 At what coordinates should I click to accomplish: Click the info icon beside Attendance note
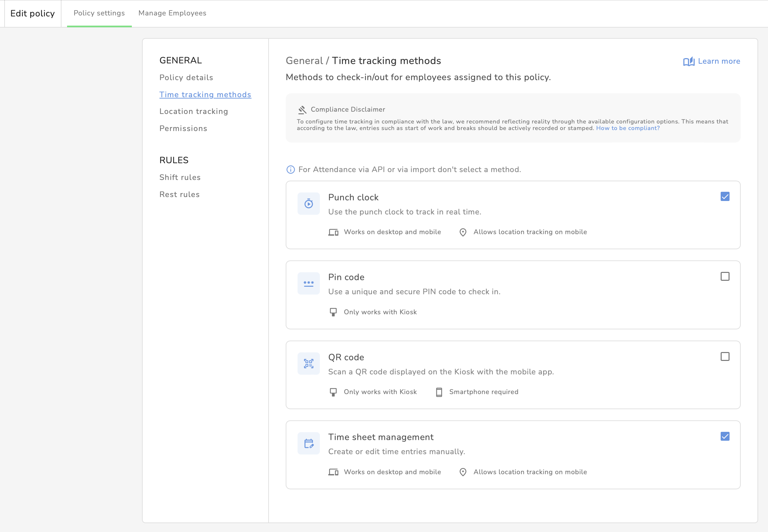[x=291, y=170]
